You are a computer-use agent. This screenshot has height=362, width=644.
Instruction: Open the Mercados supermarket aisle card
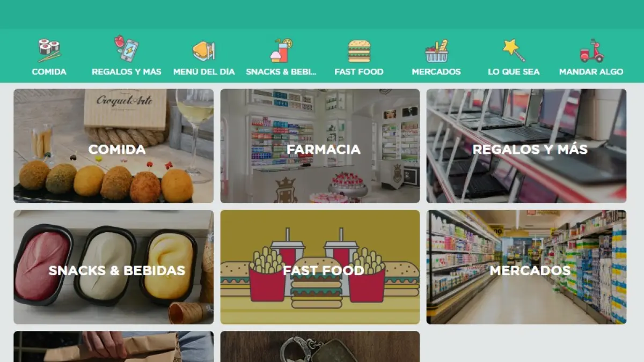pos(526,267)
